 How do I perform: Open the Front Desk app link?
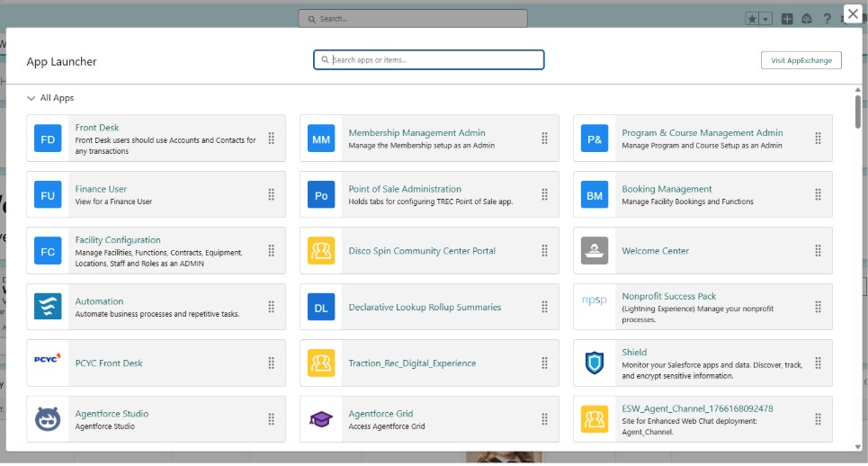97,127
